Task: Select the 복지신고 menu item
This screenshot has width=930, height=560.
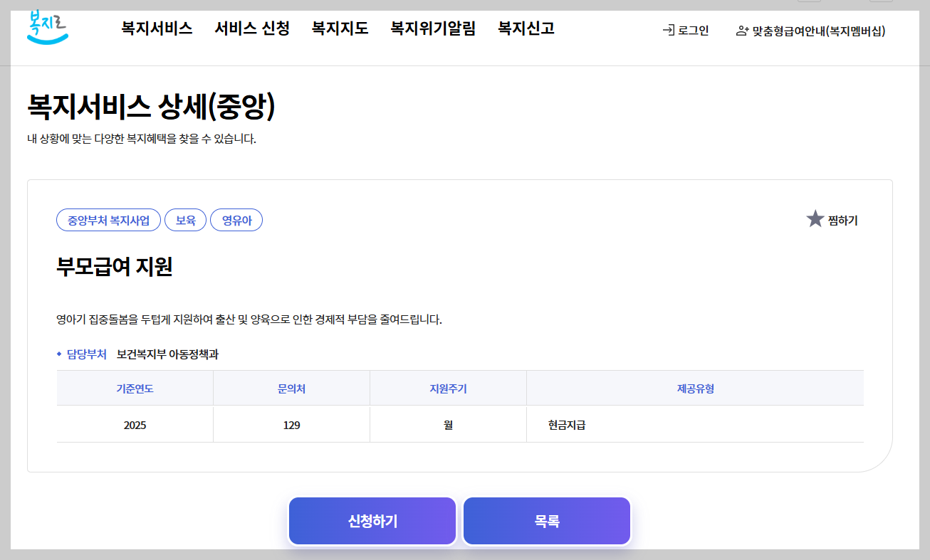Action: (x=525, y=28)
